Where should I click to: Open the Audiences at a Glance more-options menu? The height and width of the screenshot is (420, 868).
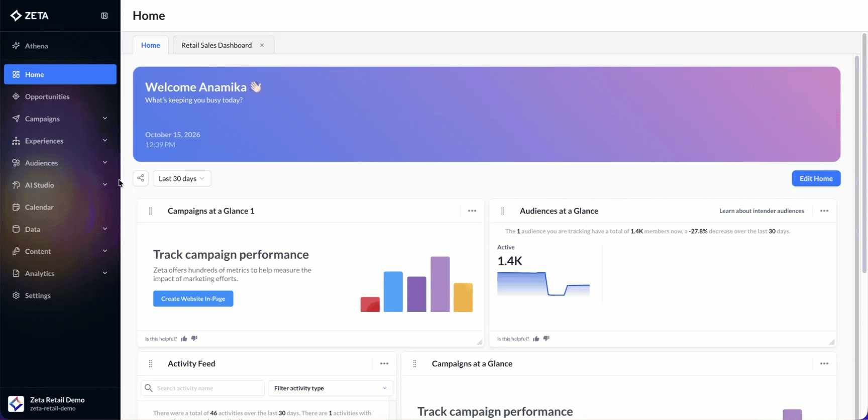824,211
